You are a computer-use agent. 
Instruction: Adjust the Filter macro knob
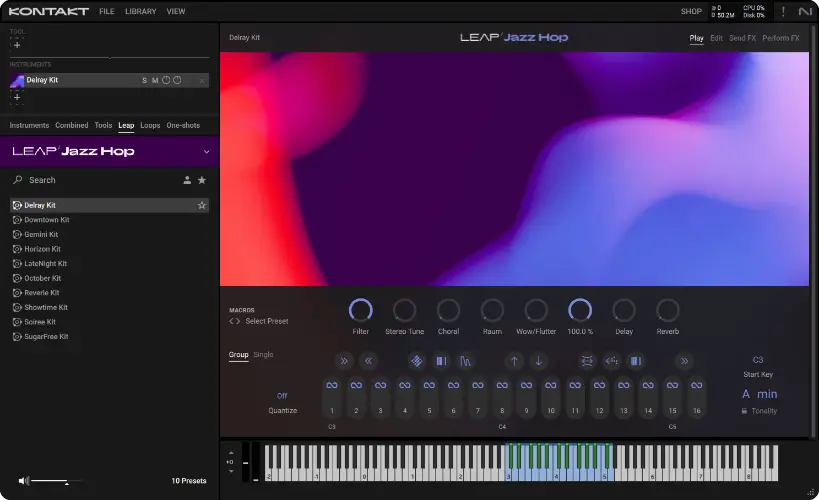coord(360,310)
